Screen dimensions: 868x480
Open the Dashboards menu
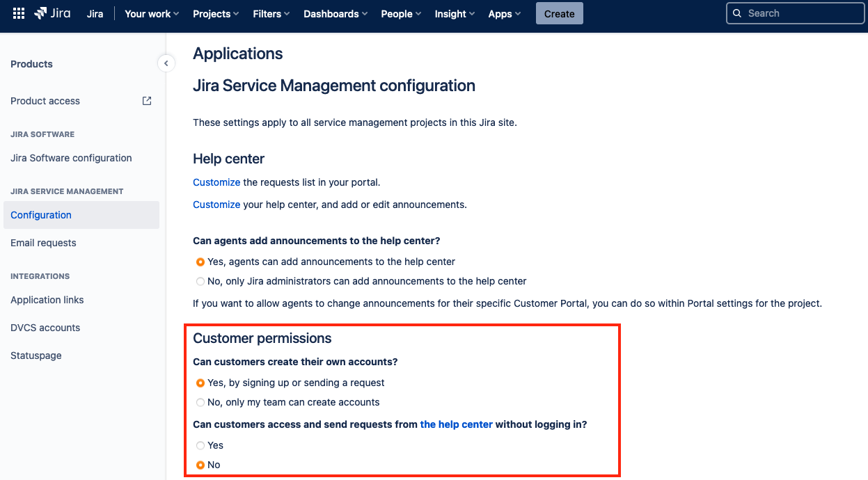tap(336, 14)
